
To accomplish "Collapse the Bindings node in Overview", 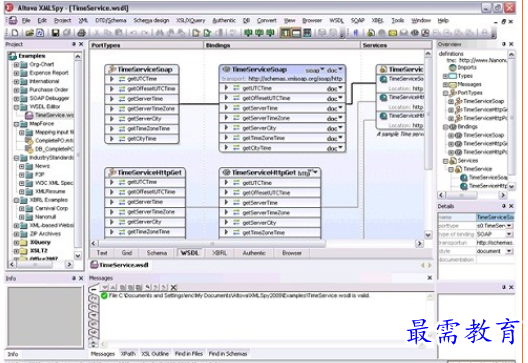I will coord(446,127).
